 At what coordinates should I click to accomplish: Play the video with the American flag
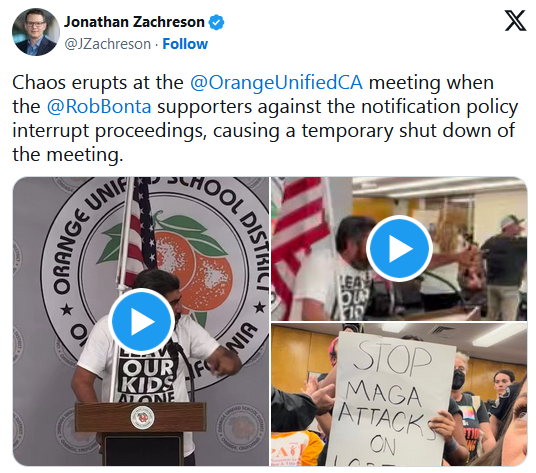pos(399,248)
